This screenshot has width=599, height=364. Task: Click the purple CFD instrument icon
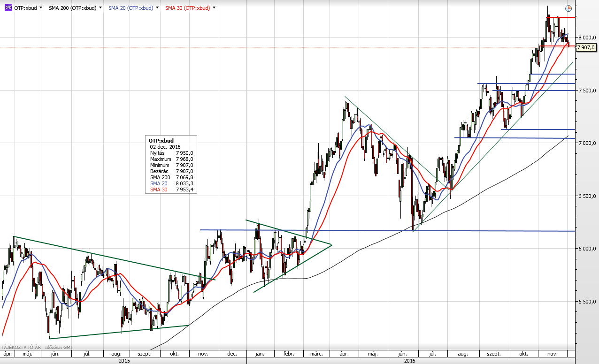click(x=8, y=8)
